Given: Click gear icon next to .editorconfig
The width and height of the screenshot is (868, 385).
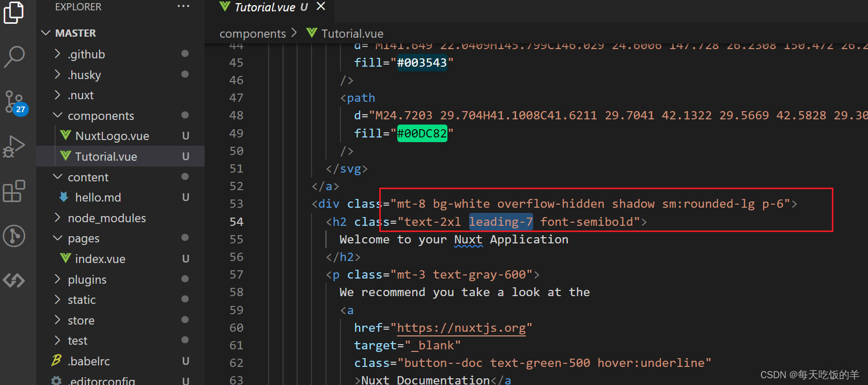Looking at the screenshot, I should 56,380.
